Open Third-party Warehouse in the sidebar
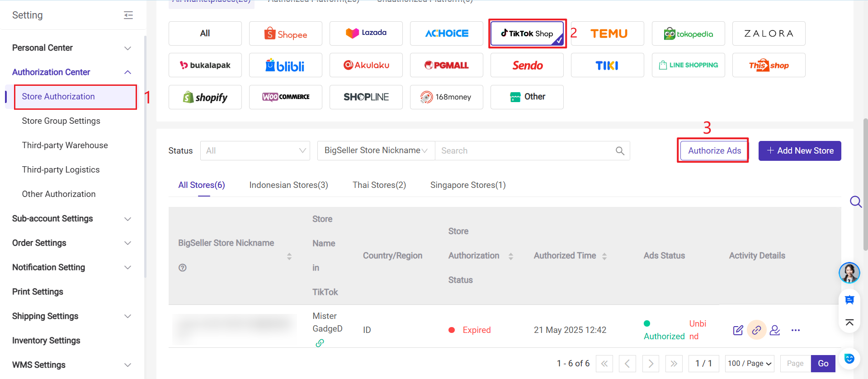Image resolution: width=868 pixels, height=379 pixels. pos(65,145)
